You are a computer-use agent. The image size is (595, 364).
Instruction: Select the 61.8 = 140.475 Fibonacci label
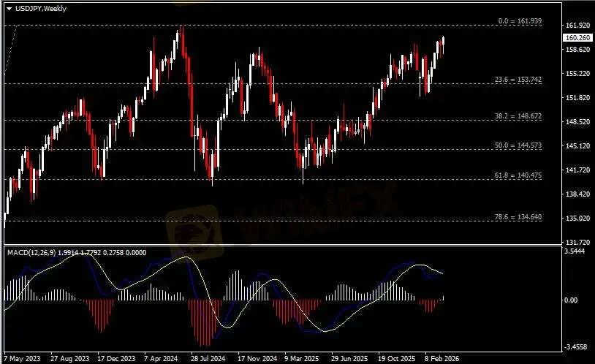click(x=518, y=175)
